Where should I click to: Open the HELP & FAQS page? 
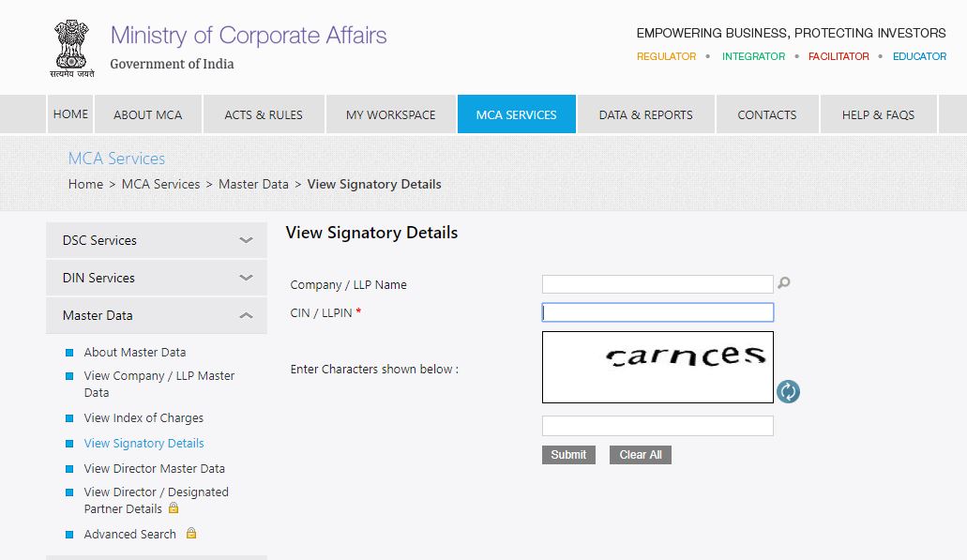coord(877,114)
